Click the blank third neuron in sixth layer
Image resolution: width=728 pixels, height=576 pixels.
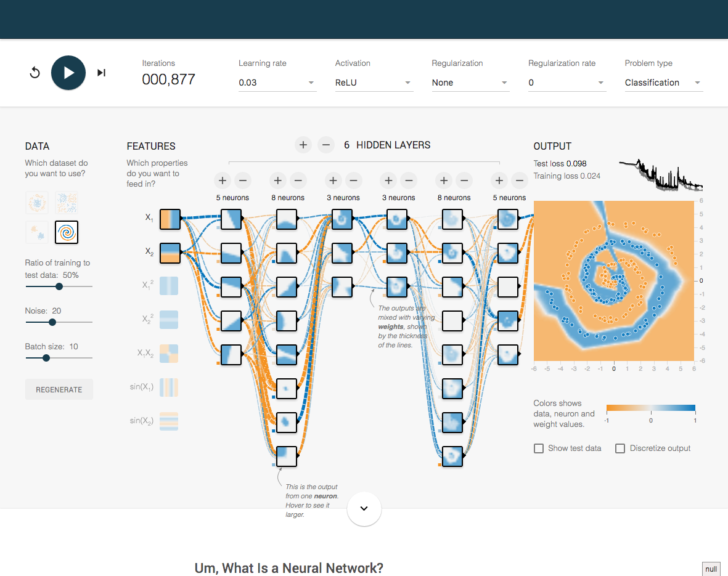508,287
